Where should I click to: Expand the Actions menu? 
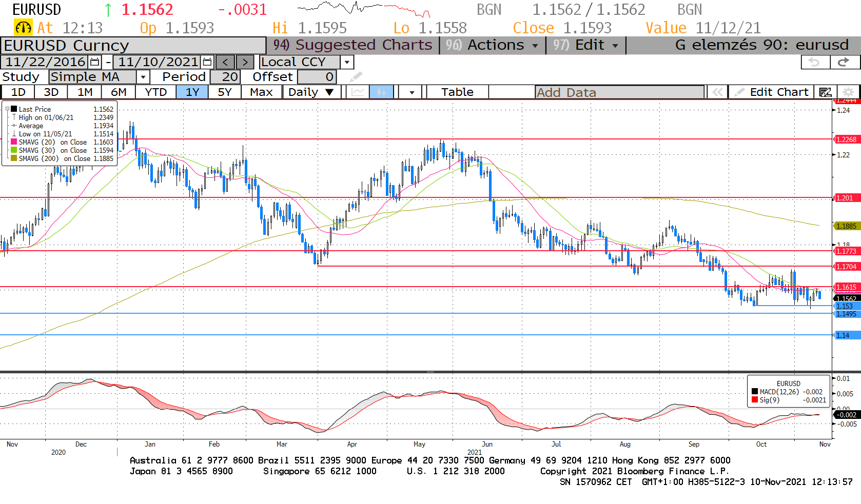(492, 45)
